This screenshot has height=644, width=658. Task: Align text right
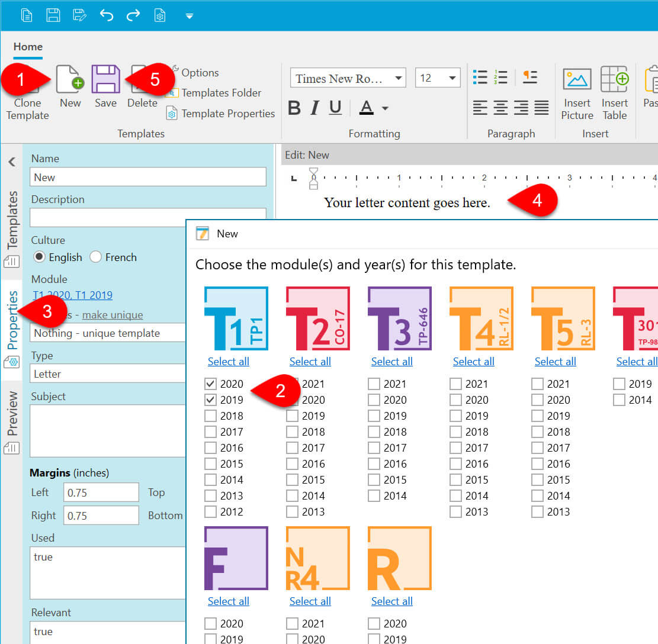[521, 108]
